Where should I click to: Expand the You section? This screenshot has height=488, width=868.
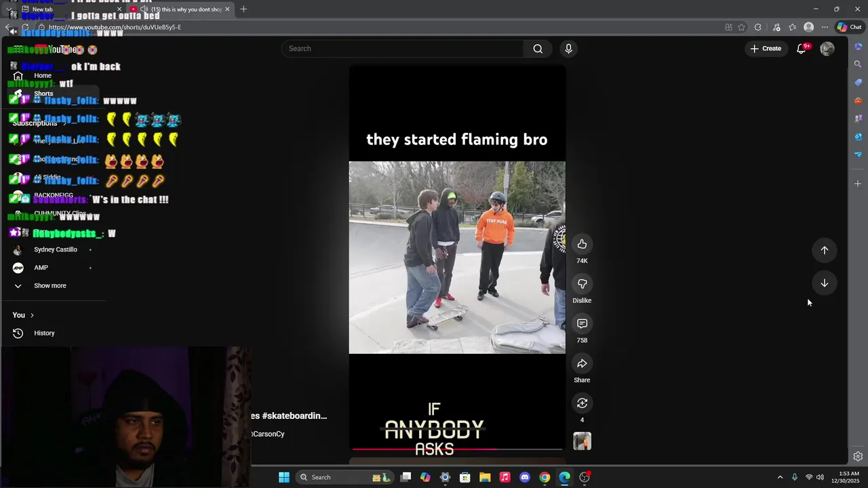coord(23,315)
